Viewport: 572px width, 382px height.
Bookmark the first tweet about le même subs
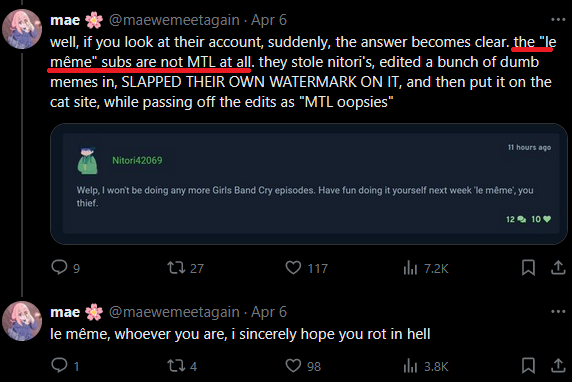point(528,268)
